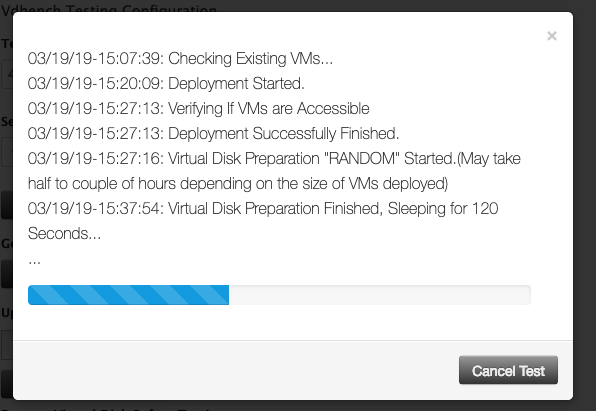
Task: Click the "(May take" note text
Action: point(488,158)
